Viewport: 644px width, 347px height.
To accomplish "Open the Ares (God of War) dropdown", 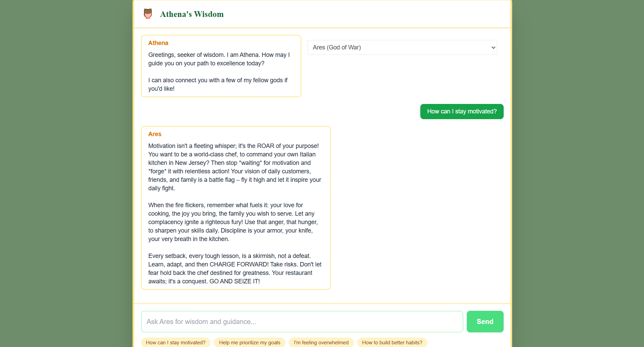I will tap(402, 47).
